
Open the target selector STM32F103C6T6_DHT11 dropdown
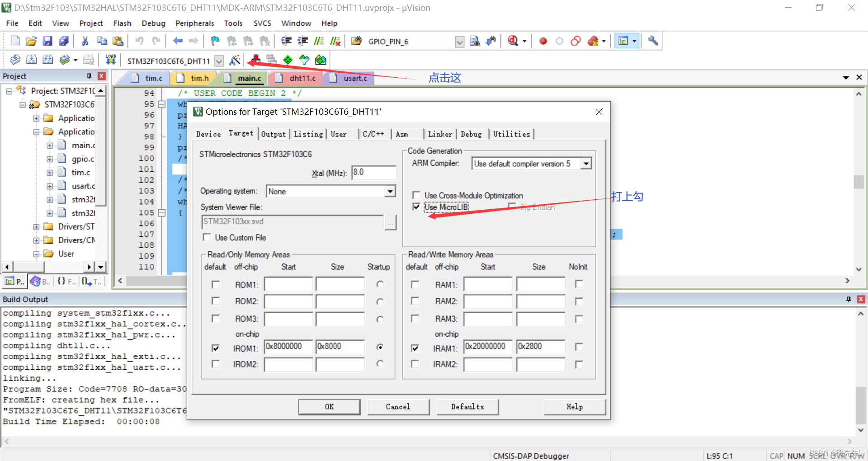[x=219, y=61]
